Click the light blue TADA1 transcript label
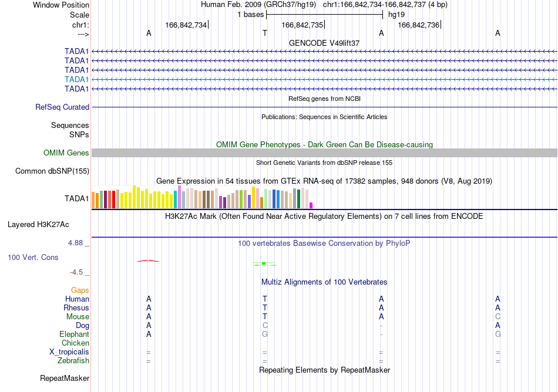Screen dimensions: 558x392 tap(76, 79)
